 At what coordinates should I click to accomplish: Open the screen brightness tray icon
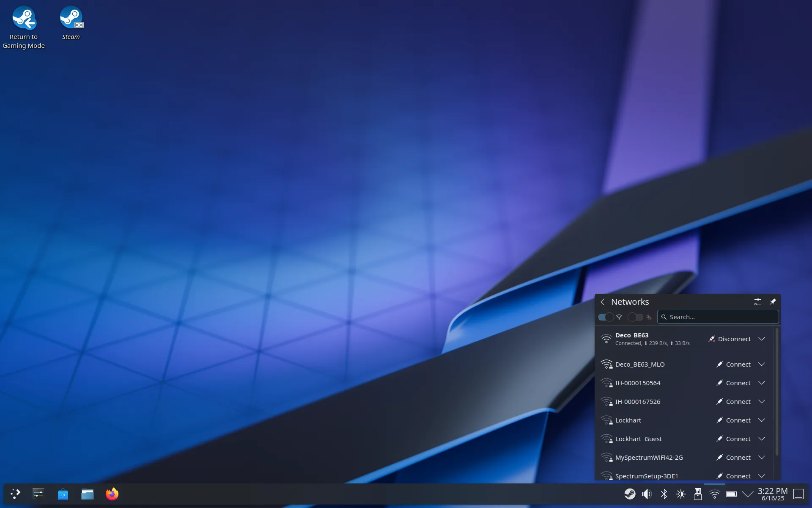[681, 494]
